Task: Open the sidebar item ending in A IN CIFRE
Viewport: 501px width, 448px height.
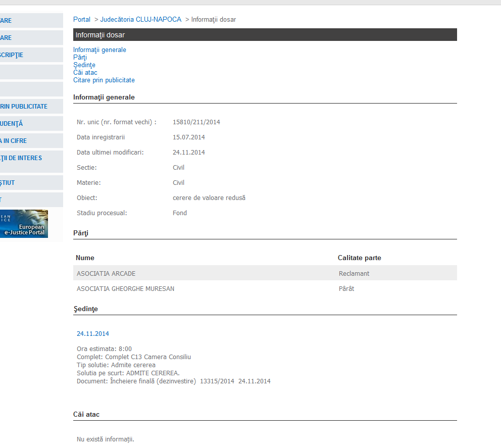Action: click(14, 141)
